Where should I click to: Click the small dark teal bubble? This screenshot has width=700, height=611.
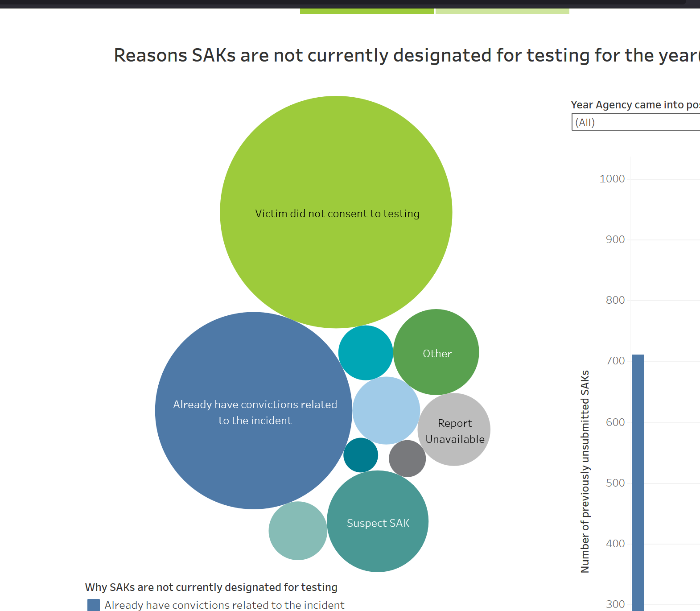coord(361,455)
